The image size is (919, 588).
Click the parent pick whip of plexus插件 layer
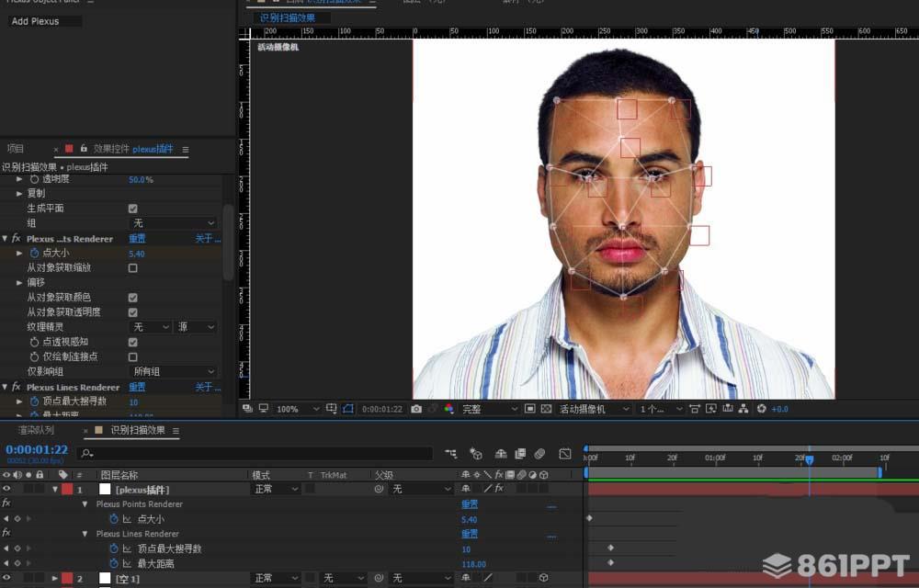click(380, 489)
